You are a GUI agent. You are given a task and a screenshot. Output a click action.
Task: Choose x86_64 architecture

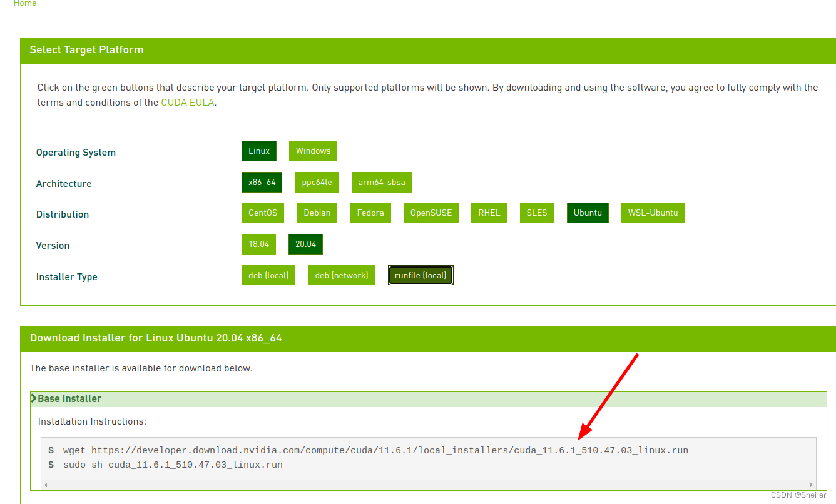click(262, 182)
